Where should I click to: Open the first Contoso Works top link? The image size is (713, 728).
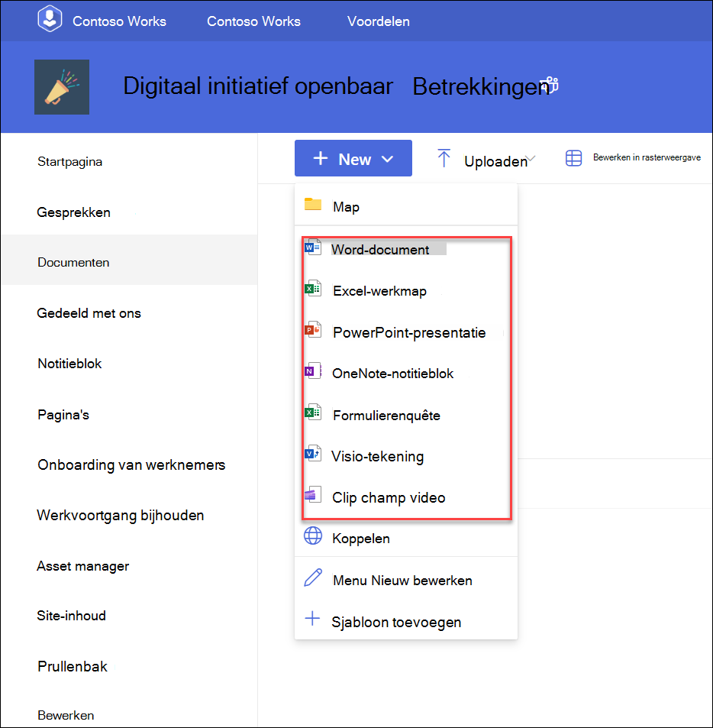119,21
